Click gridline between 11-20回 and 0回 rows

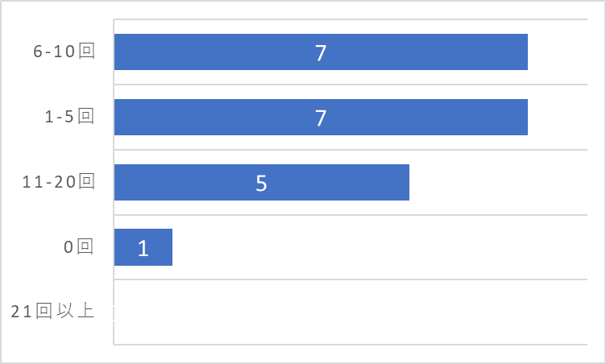click(351, 214)
